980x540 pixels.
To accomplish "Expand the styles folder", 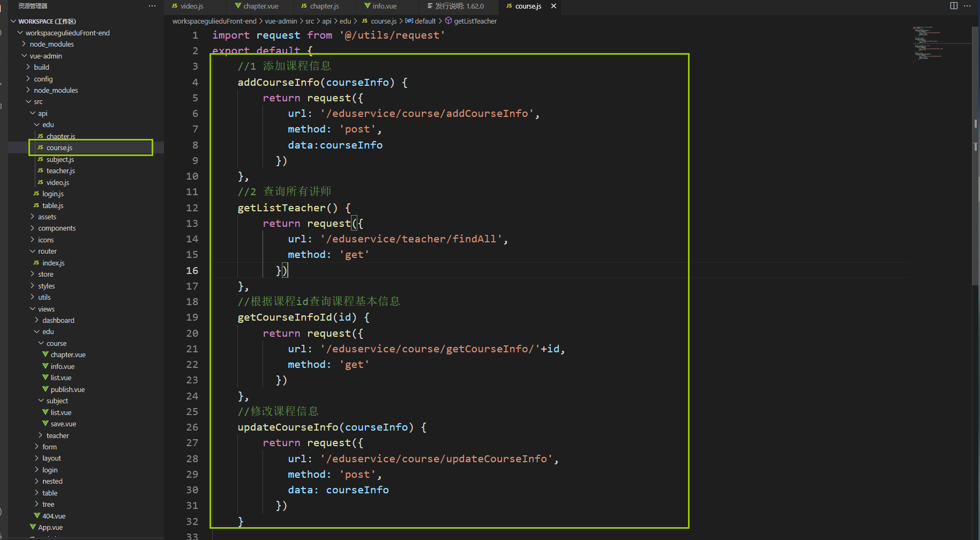I will tap(33, 286).
